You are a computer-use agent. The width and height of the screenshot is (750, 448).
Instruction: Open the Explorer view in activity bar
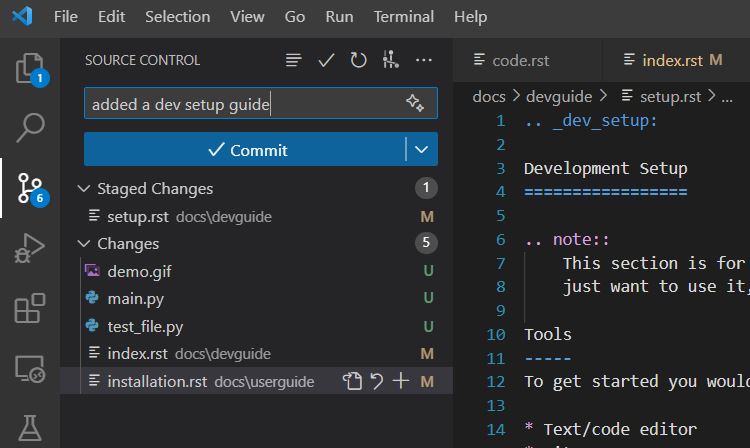29,68
